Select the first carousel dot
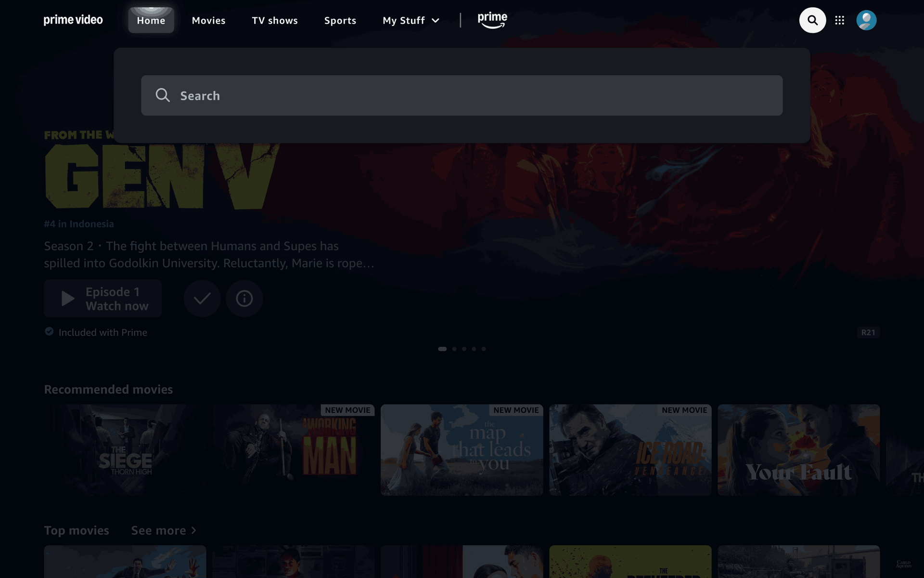Viewport: 924px width, 578px height. [x=442, y=349]
